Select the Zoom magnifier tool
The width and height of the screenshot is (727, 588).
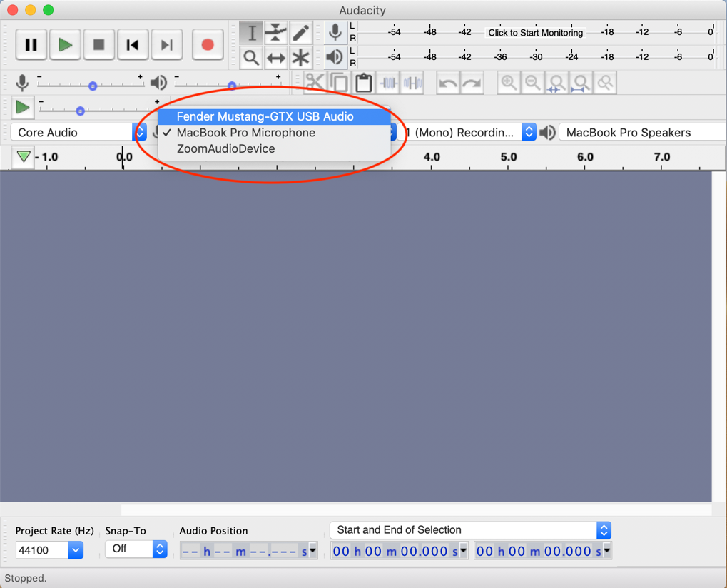(x=252, y=58)
